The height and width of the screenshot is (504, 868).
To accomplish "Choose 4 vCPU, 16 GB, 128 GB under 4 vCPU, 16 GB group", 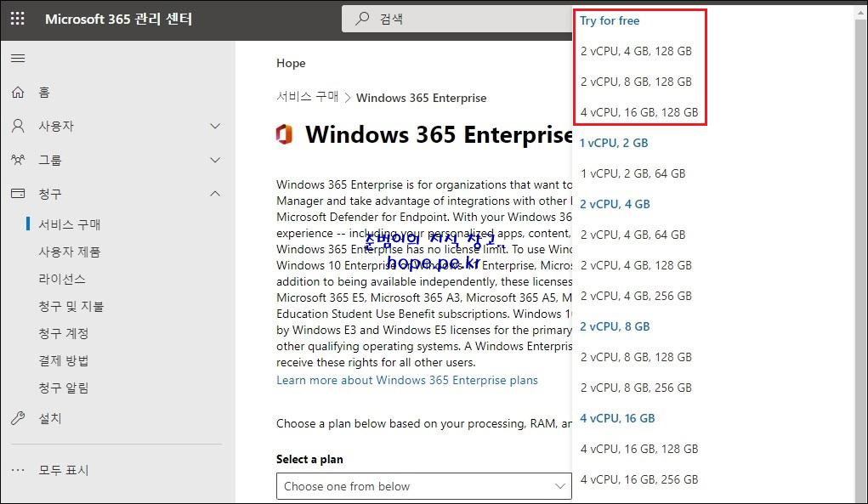I will point(639,450).
